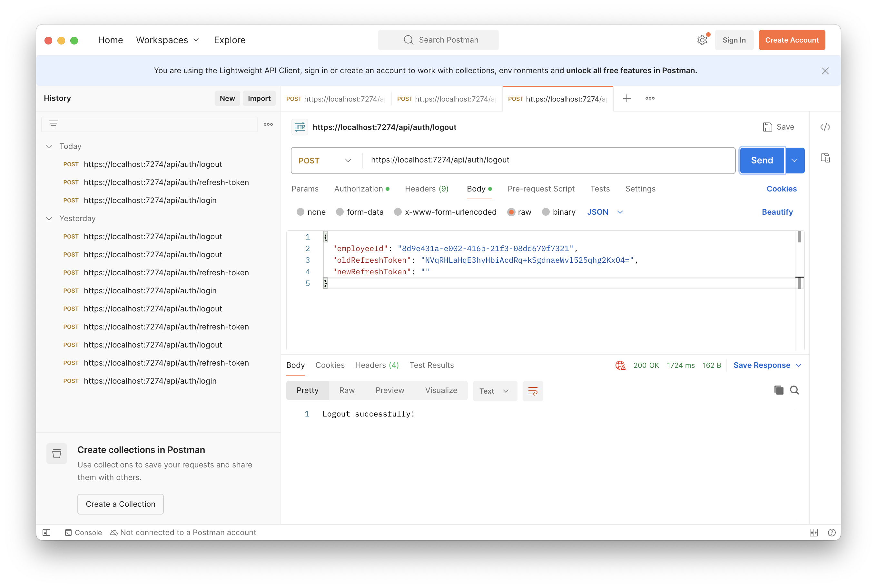Click the history filter icon
Viewport: 877px width, 588px height.
[x=54, y=124]
